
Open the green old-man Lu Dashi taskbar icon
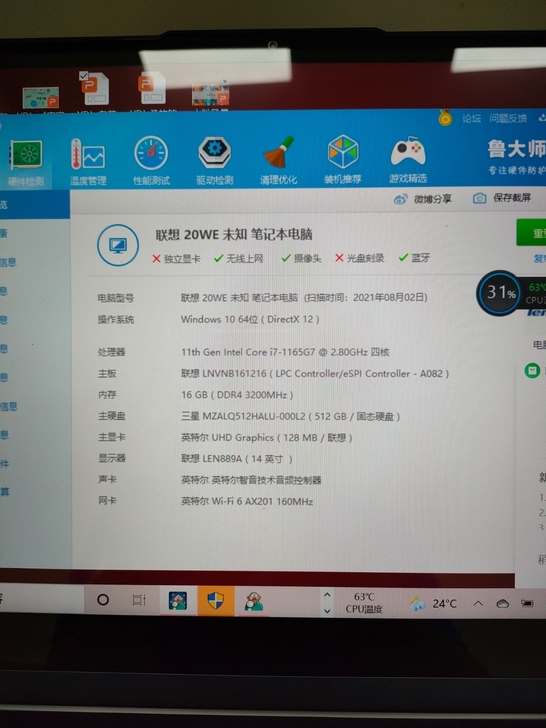[x=254, y=601]
